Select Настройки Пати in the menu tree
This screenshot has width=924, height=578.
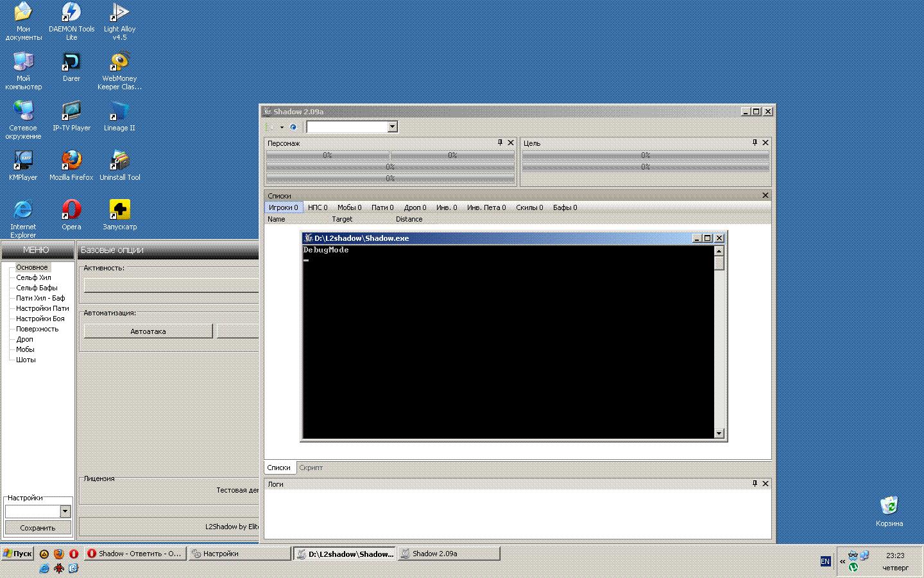pos(42,308)
